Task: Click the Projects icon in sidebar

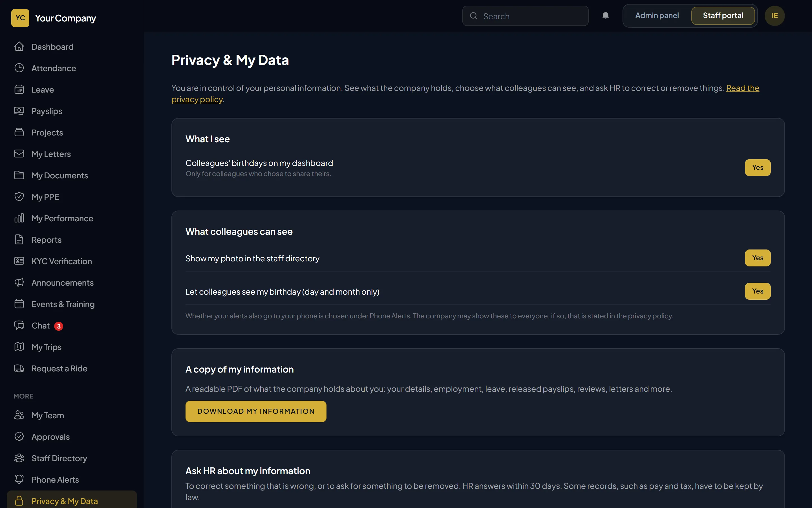Action: [19, 132]
